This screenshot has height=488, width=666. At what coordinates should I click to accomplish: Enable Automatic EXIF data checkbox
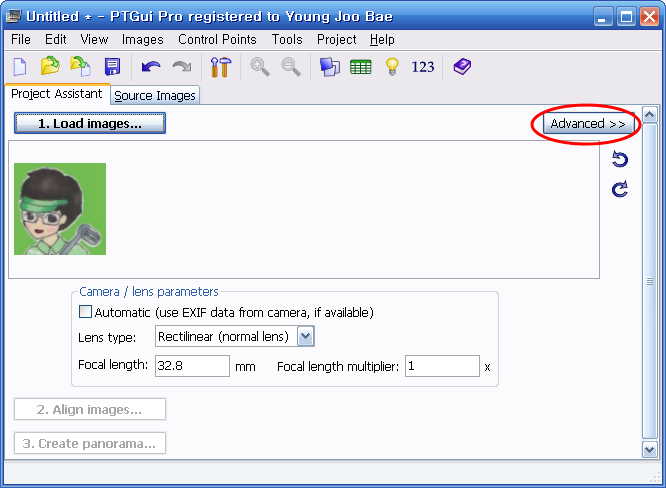85,312
